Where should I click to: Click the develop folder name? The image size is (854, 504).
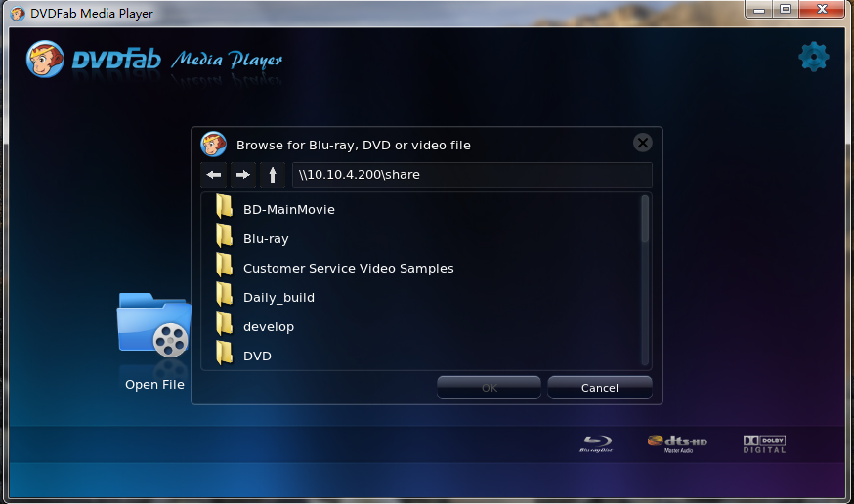(269, 327)
